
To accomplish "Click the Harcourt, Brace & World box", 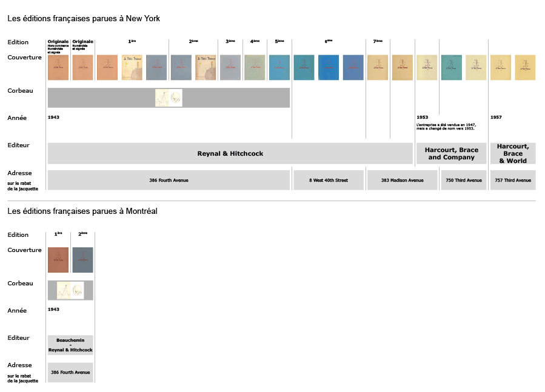I will (513, 153).
